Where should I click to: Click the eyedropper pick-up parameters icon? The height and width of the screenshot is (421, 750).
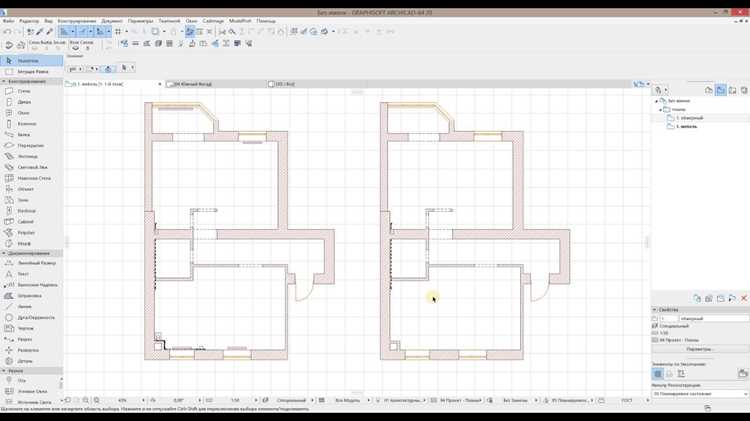click(40, 32)
